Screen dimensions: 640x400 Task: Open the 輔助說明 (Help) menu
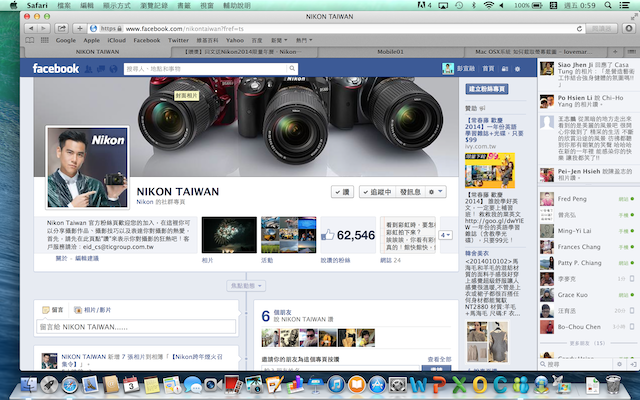237,5
